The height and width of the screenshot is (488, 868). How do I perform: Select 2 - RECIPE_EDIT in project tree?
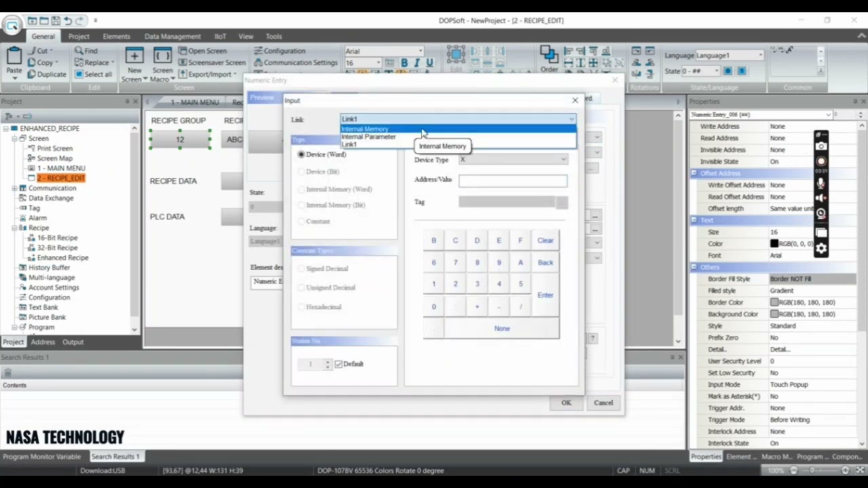(61, 178)
